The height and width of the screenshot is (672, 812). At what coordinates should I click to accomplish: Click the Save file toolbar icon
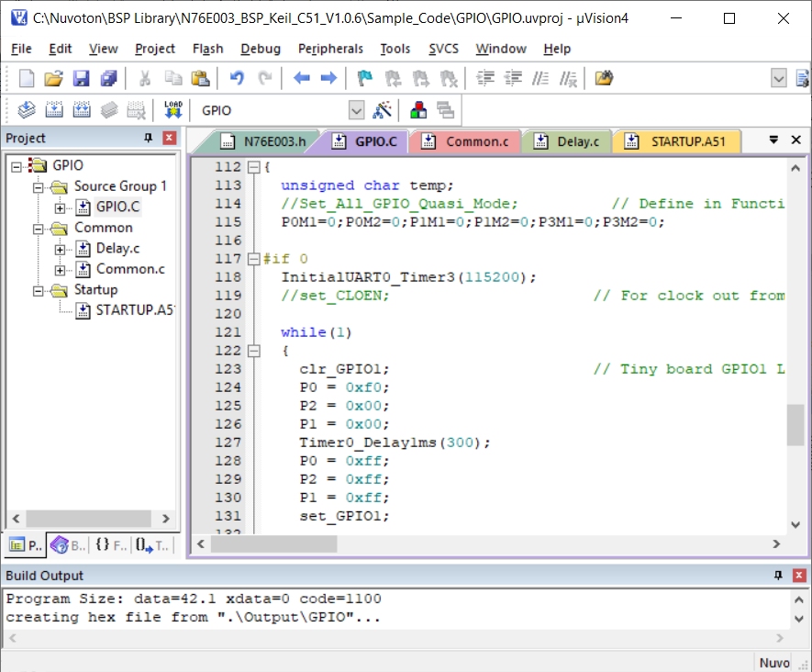click(82, 79)
